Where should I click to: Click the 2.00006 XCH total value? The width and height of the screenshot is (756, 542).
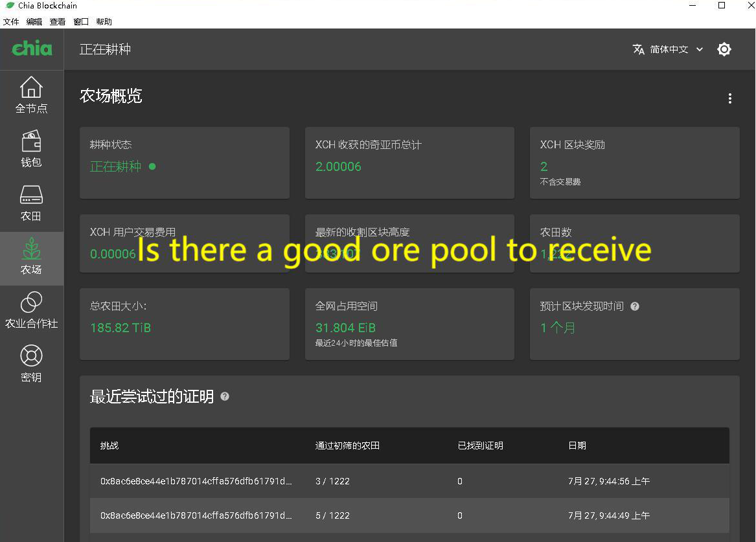pos(338,166)
